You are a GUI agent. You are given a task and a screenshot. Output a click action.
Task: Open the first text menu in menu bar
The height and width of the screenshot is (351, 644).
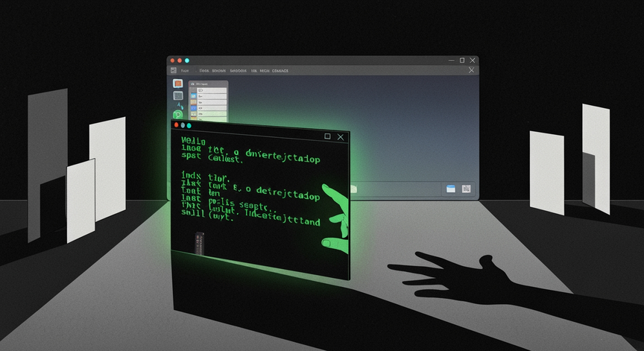(184, 71)
